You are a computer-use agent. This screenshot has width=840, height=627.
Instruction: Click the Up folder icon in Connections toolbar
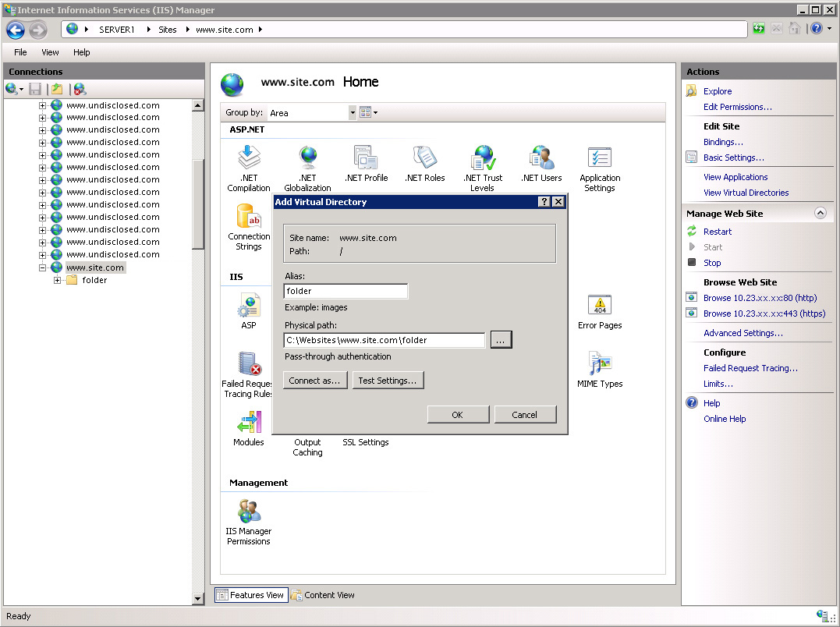coord(57,89)
